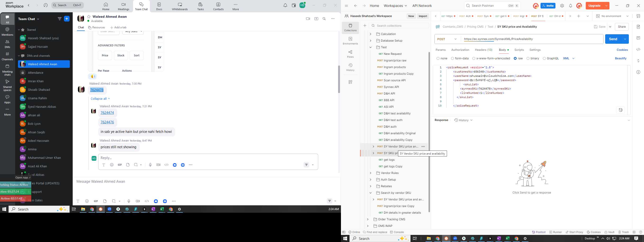
Task: Star the Waleed Ahmed Awan chat
Action: point(89,17)
